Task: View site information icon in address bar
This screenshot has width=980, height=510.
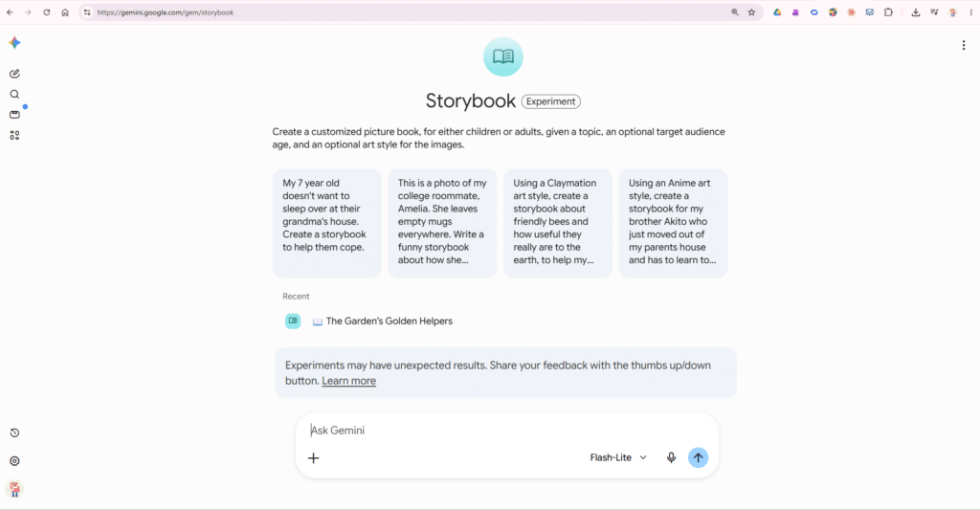Action: pos(87,12)
